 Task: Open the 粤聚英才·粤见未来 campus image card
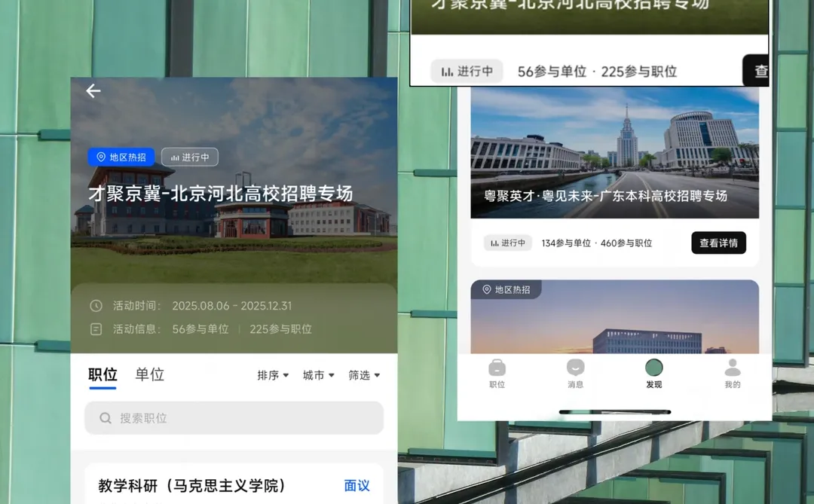click(x=615, y=153)
